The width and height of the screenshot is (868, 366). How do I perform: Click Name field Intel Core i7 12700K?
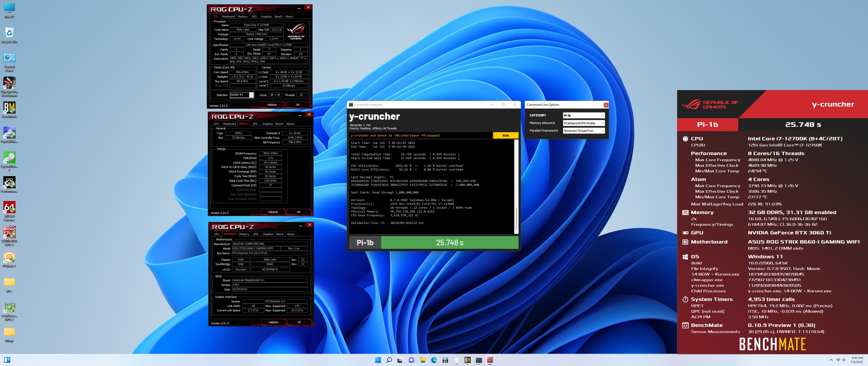tap(256, 25)
